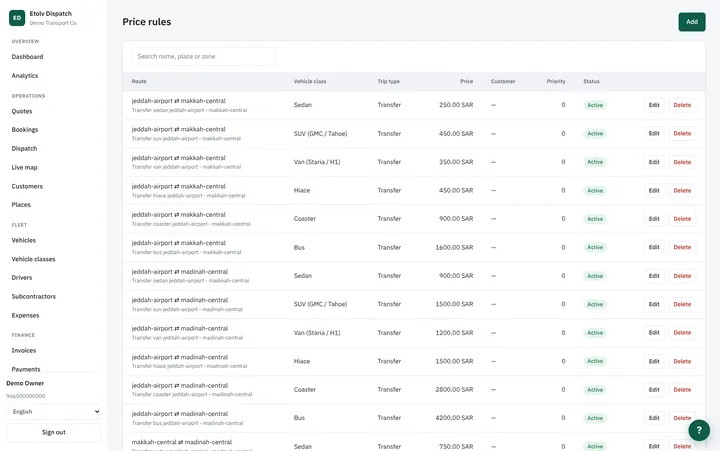Viewport: 720px width, 451px height.
Task: Edit the 450.00 SAR SUV rule
Action: (x=654, y=134)
